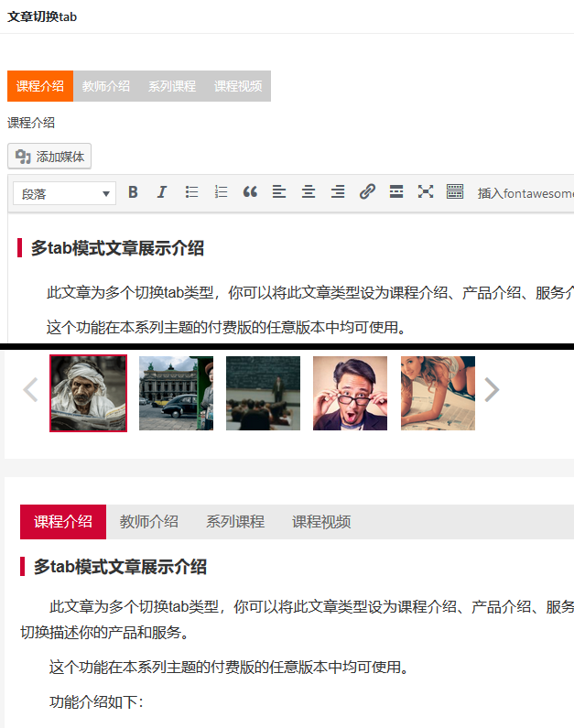Open 教师介绍 tab in preview
574x728 pixels.
(149, 522)
